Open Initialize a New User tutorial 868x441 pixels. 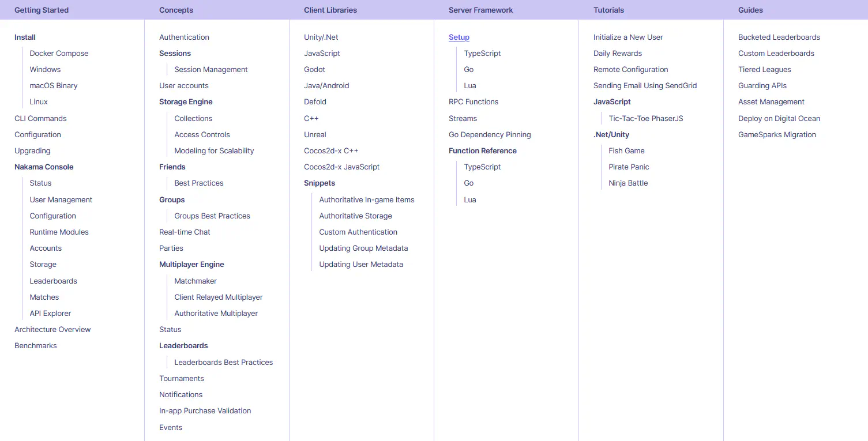click(628, 37)
